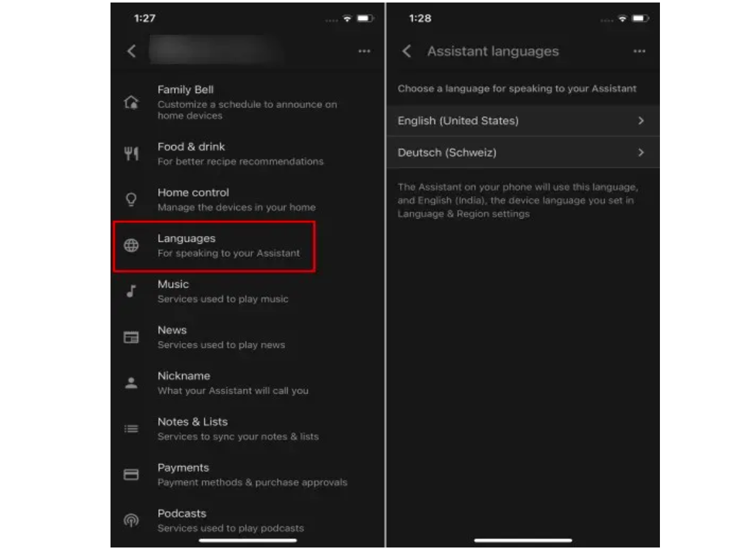Tap the Notes & Lists icon

pyautogui.click(x=131, y=429)
